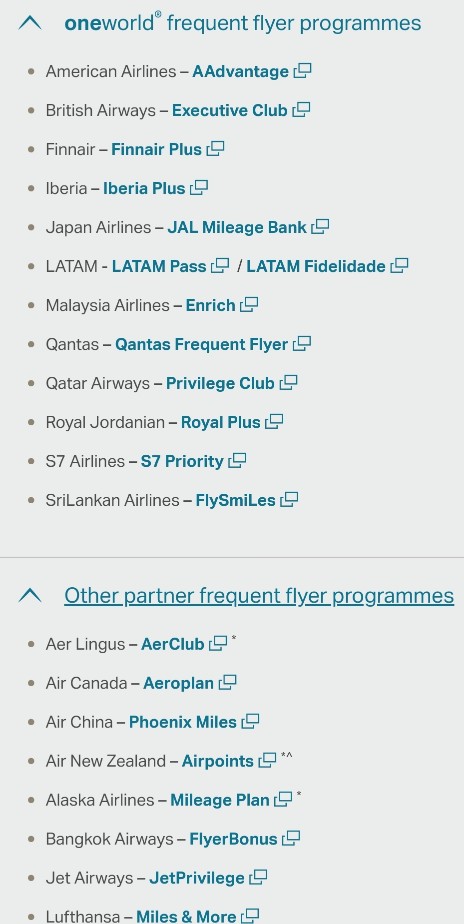
Task: Click the Other partner frequent flyer programmes heading
Action: click(259, 596)
